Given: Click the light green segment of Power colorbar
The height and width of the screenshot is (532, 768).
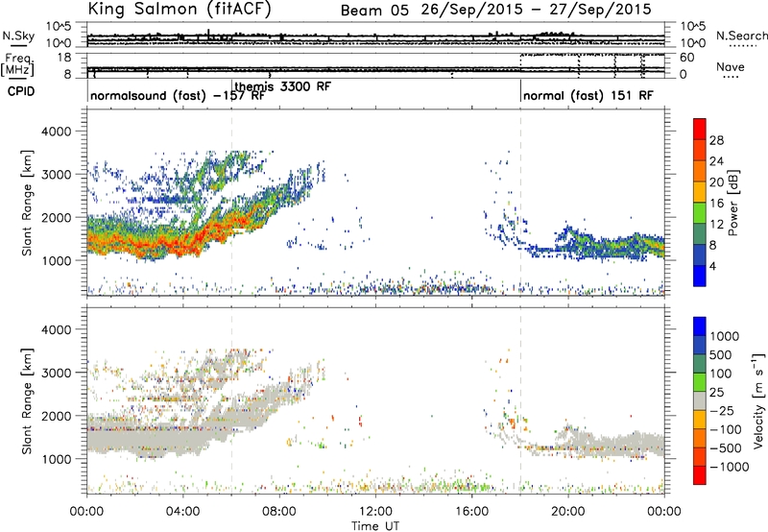Looking at the screenshot, I should tap(700, 213).
